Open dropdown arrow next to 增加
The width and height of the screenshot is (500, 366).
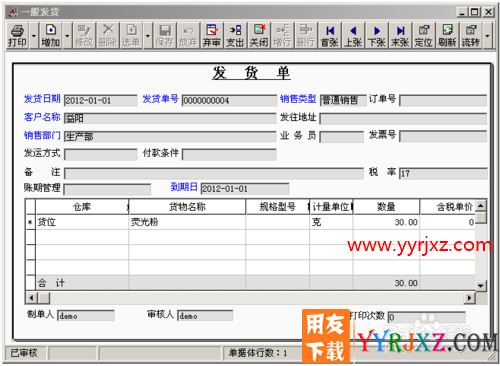point(67,36)
